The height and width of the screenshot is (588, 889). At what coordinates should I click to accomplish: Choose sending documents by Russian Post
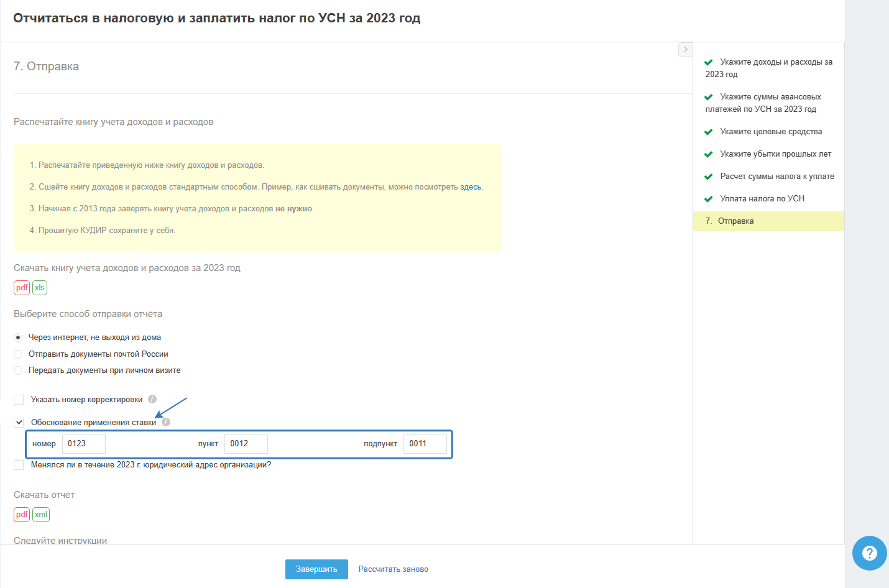click(x=19, y=354)
